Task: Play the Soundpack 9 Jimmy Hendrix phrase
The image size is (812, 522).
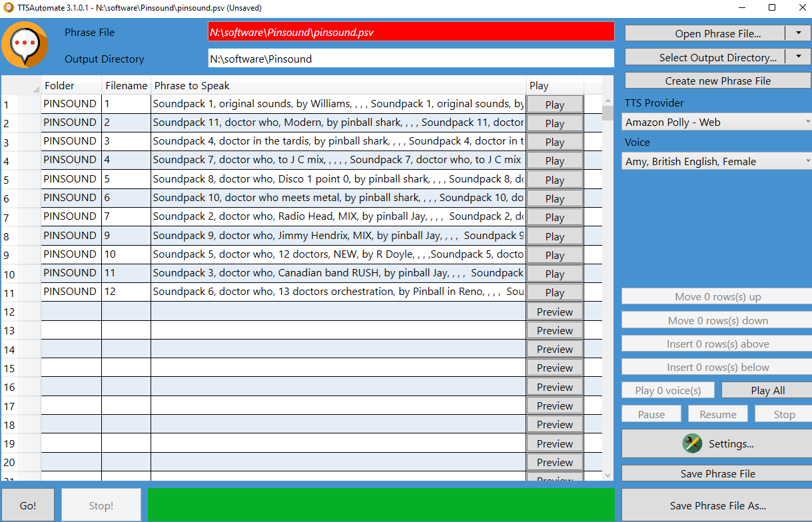Action: (554, 236)
